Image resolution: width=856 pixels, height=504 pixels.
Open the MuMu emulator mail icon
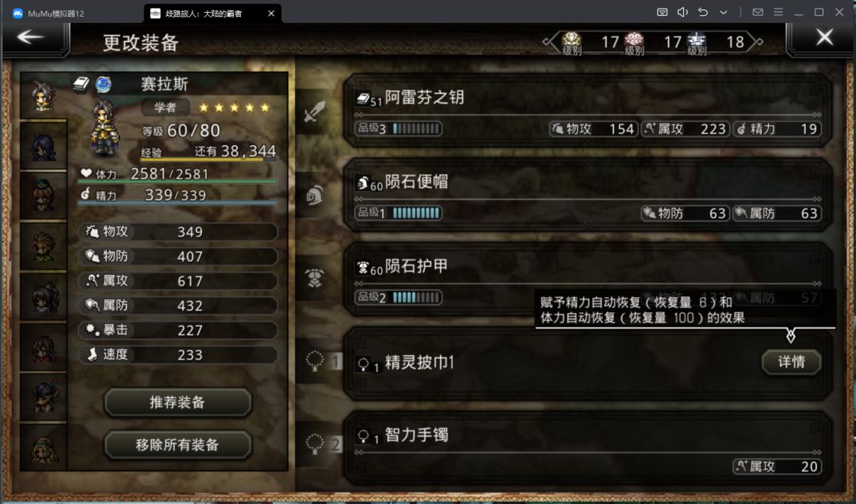click(x=758, y=12)
